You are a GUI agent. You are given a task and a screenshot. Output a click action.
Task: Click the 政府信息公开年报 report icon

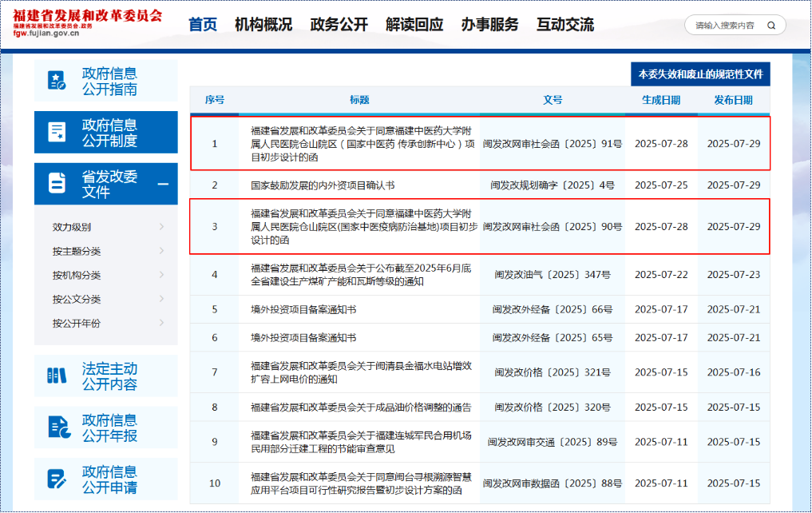(x=57, y=427)
